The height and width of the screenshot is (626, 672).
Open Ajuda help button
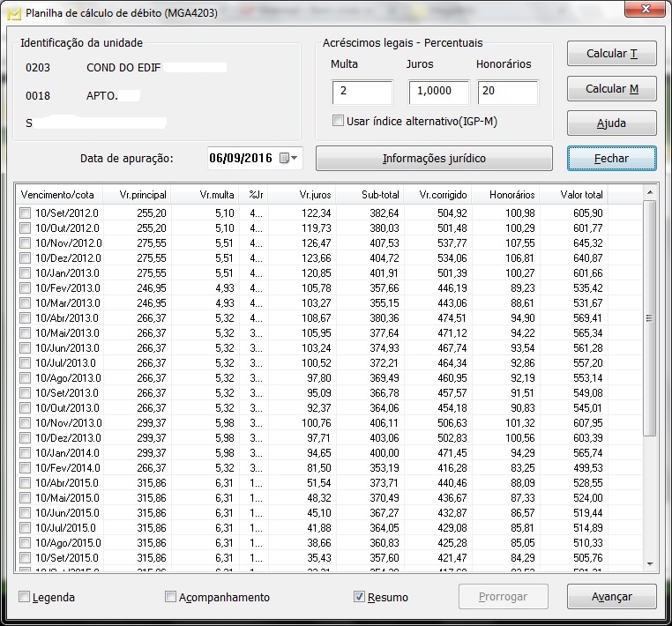click(611, 123)
